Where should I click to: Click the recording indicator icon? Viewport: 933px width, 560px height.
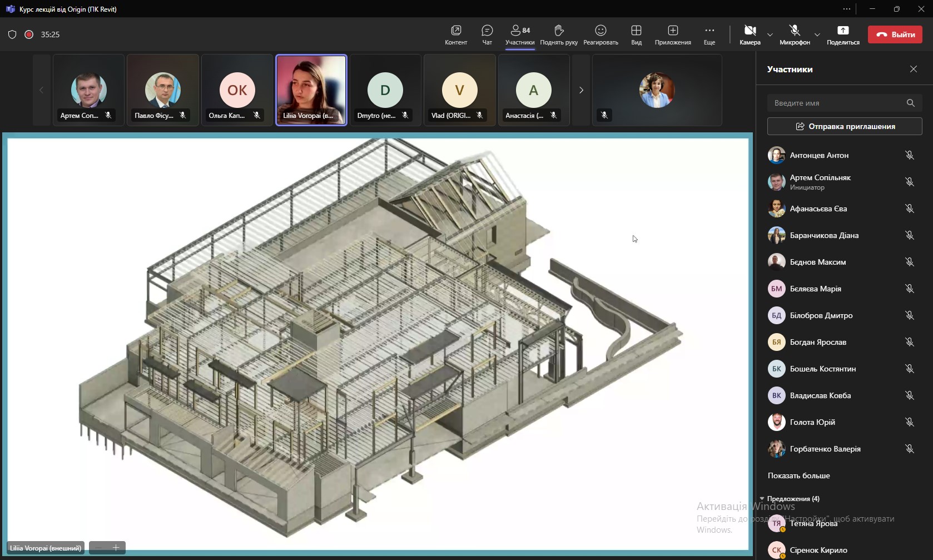point(29,34)
